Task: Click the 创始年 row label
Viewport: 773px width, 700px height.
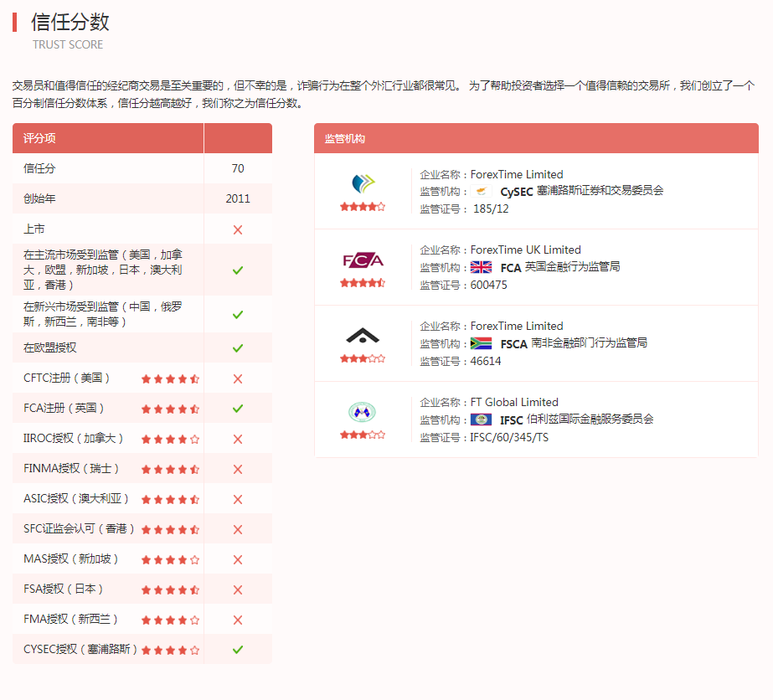Action: coord(39,198)
